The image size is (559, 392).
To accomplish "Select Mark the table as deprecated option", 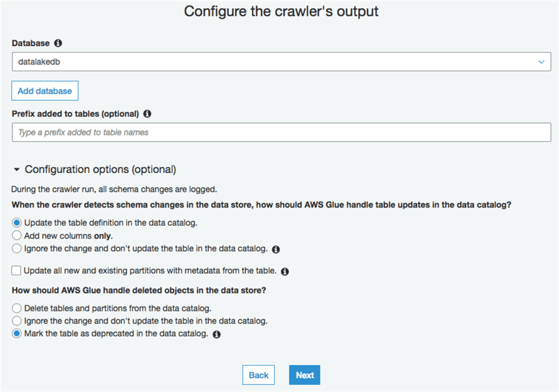I will tap(17, 334).
